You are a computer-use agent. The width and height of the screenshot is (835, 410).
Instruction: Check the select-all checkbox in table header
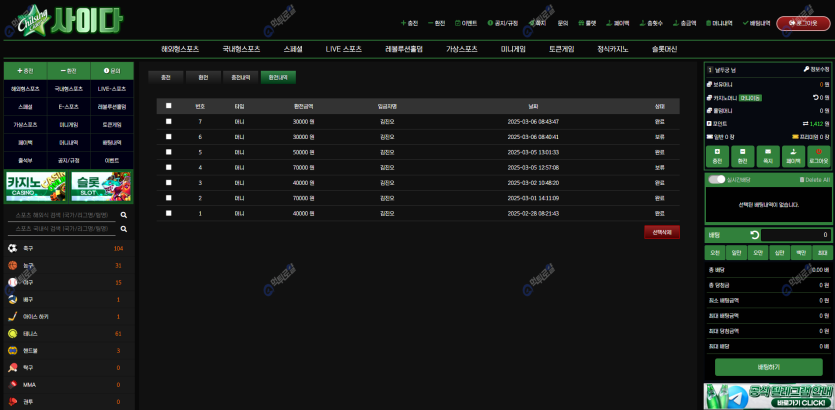tap(168, 105)
